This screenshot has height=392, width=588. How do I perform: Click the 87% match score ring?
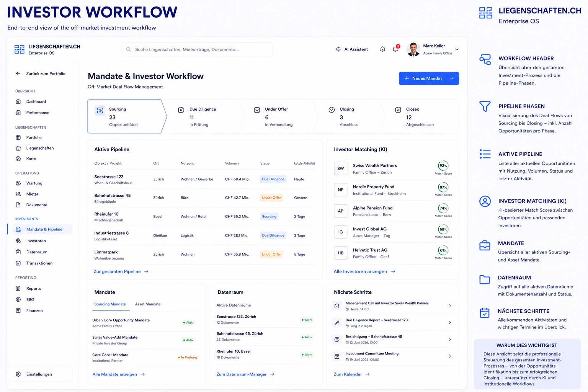[x=443, y=187]
